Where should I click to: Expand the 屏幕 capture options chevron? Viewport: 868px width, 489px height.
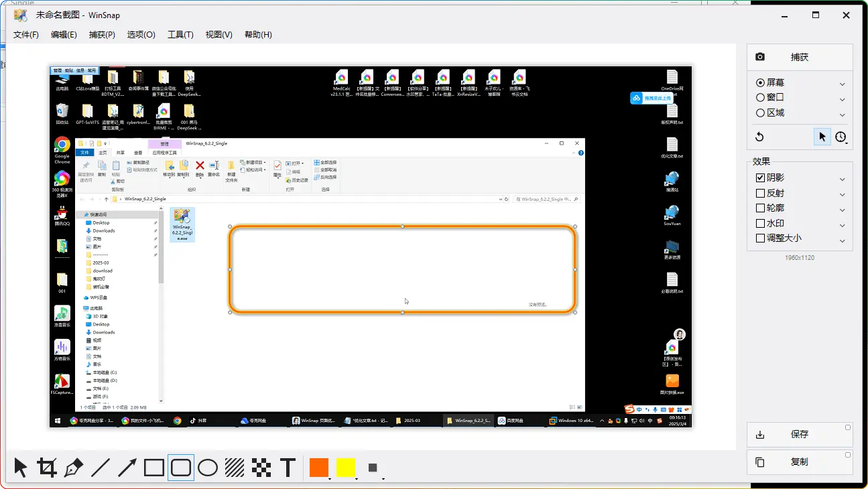pos(843,84)
